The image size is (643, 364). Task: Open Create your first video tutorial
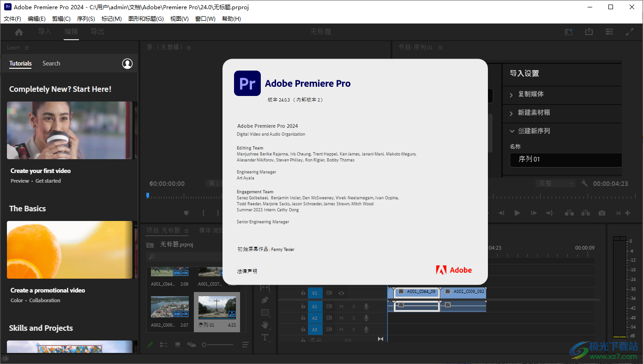point(70,131)
